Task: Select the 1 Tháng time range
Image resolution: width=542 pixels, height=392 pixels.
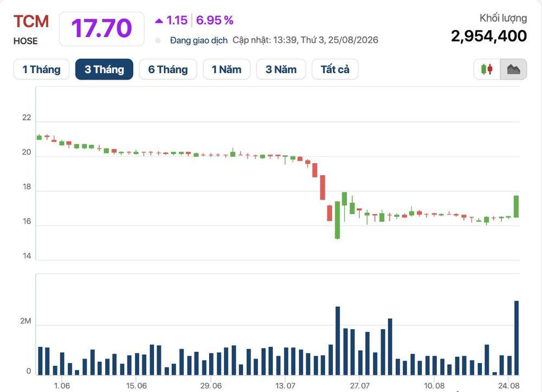Action: 42,69
